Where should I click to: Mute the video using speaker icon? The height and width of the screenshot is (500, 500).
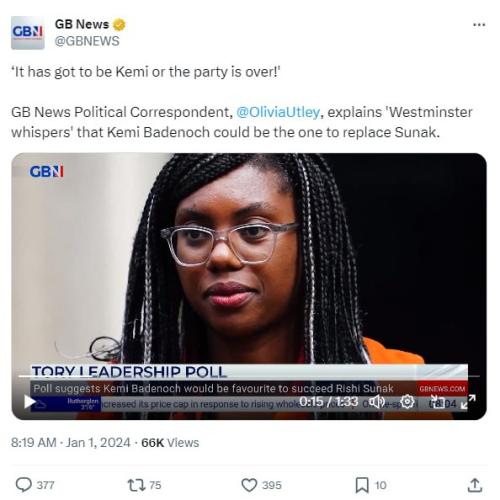click(378, 402)
